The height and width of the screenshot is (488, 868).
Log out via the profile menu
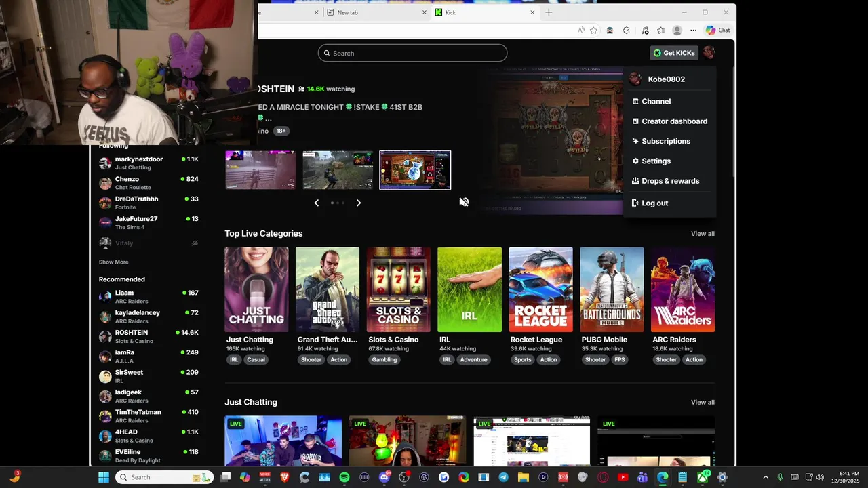point(669,203)
